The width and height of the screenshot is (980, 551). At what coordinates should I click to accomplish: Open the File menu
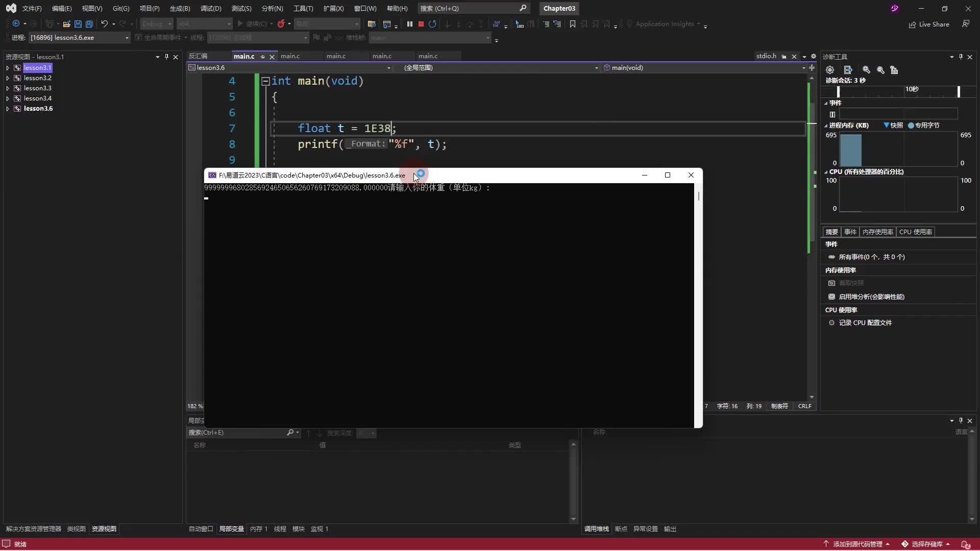(32, 8)
